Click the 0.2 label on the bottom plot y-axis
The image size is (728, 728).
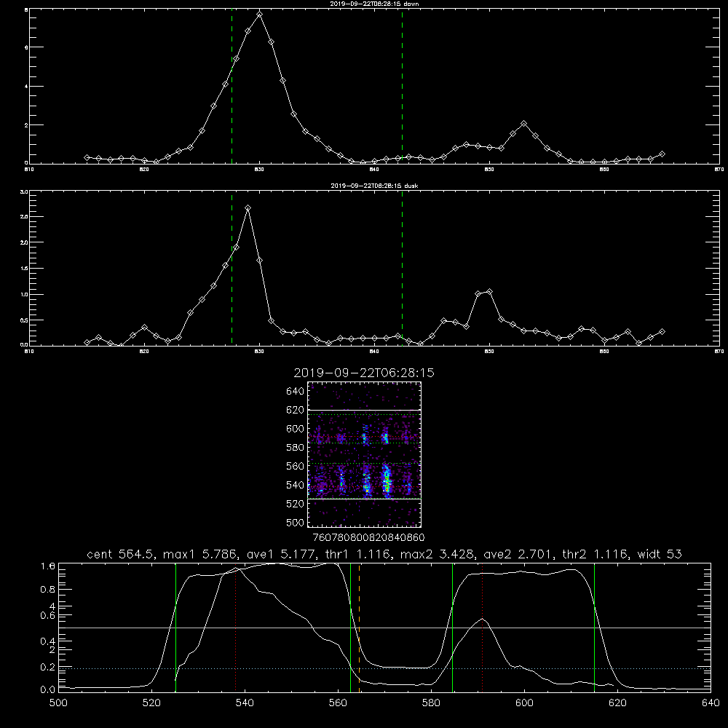click(x=48, y=667)
